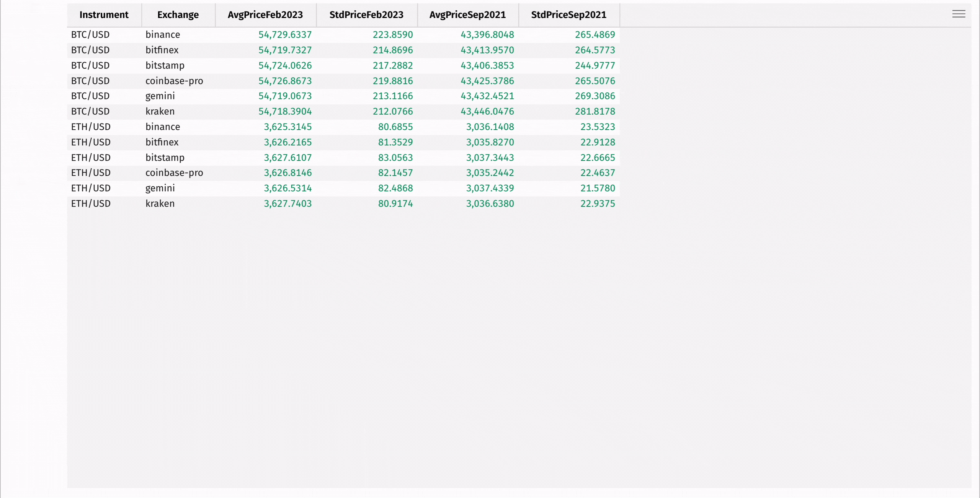Sort rows by StdPriceSep2021 header
This screenshot has height=498, width=980.
pos(568,15)
